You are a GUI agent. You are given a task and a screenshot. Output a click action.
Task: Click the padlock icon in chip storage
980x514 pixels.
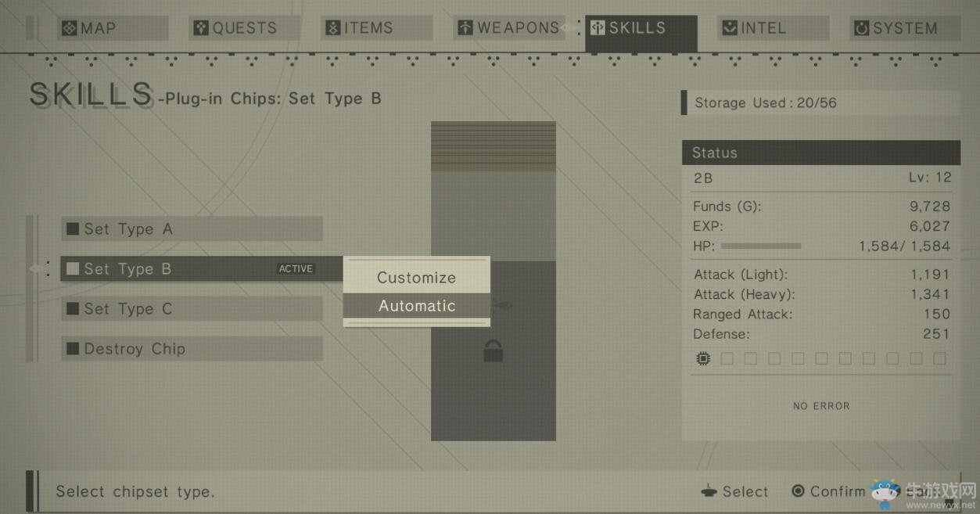point(493,350)
